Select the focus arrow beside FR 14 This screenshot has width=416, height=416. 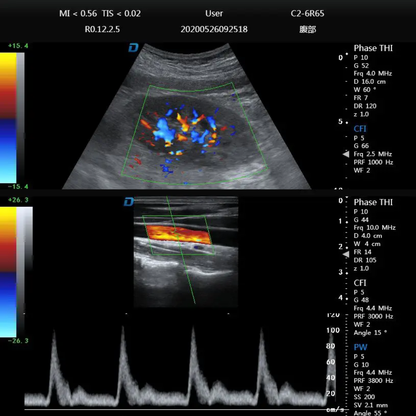point(346,254)
